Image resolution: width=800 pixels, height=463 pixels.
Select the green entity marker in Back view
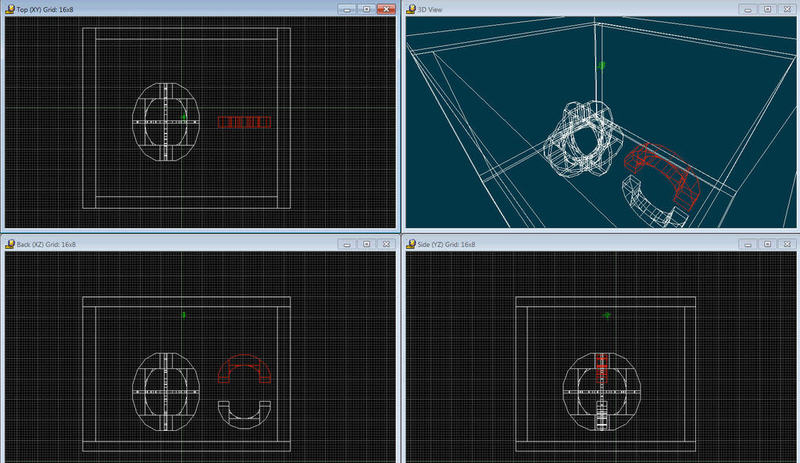tap(183, 315)
